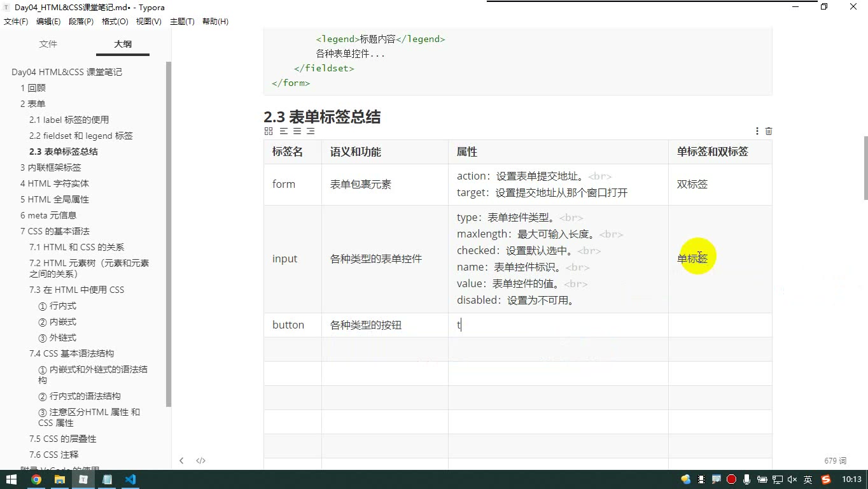Image resolution: width=868 pixels, height=489 pixels.
Task: Open the 视图(V) menu
Action: (x=149, y=22)
